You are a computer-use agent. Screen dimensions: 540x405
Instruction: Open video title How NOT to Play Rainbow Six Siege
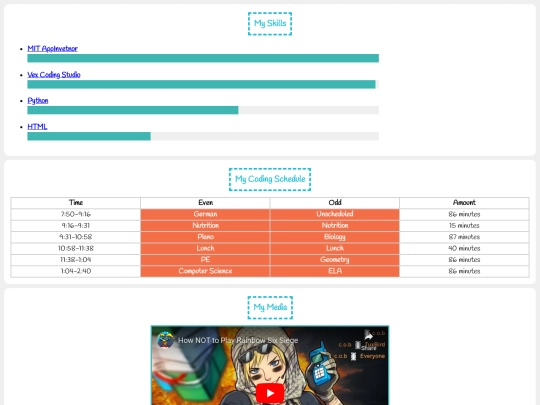coord(238,340)
